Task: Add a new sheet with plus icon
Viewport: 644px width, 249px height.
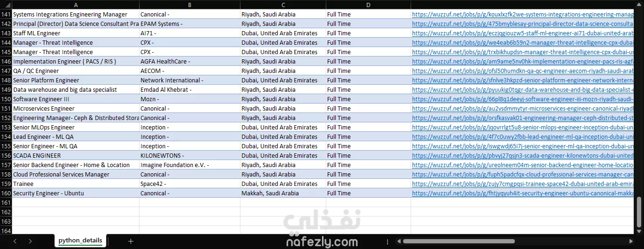Action: (131, 241)
